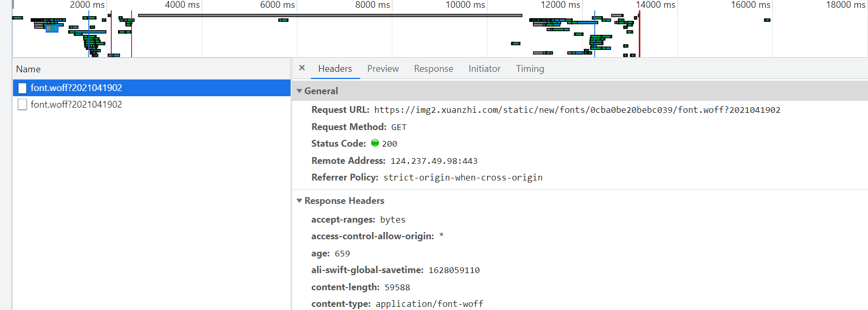
Task: Click the 2000 ms timeline marker
Action: click(x=87, y=5)
